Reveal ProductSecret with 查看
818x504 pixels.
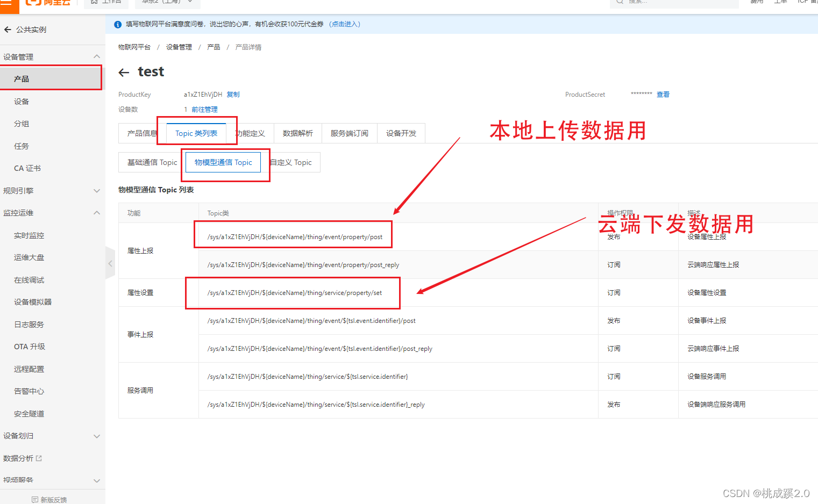[663, 95]
